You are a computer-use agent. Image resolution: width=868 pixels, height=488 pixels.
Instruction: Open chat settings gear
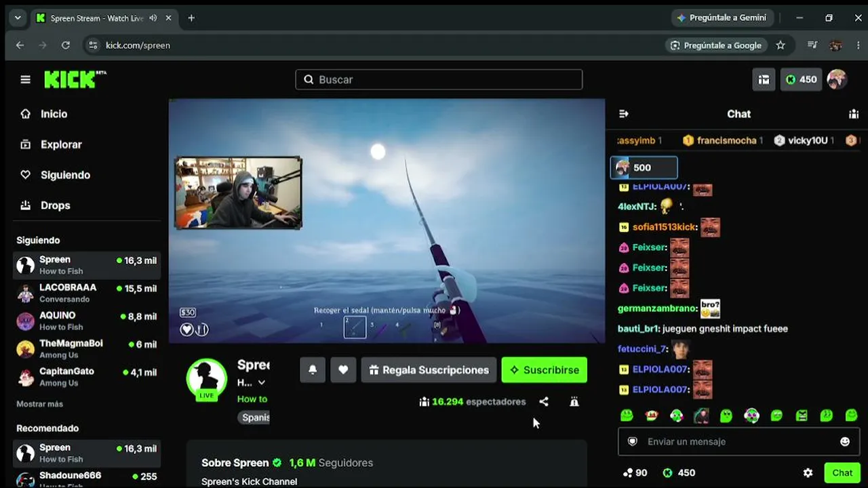808,473
